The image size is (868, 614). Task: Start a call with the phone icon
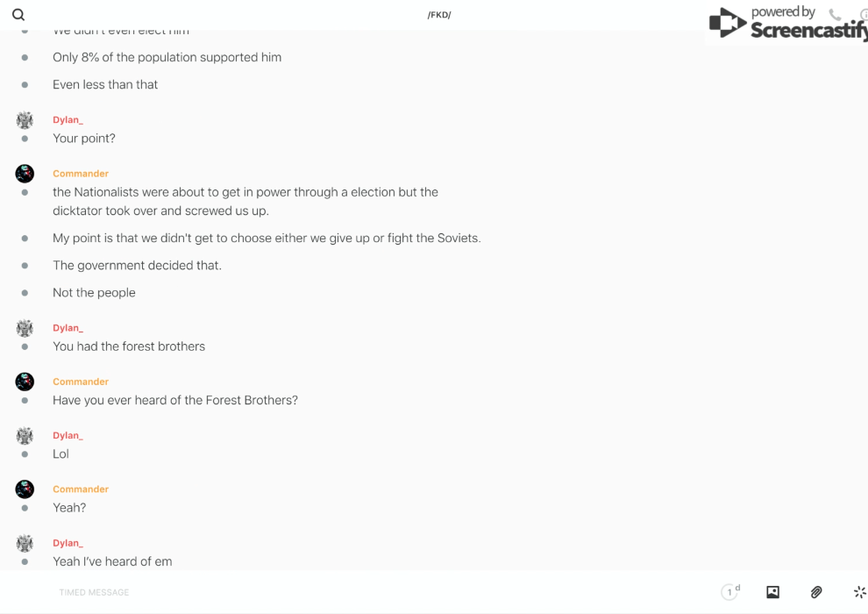coord(835,15)
